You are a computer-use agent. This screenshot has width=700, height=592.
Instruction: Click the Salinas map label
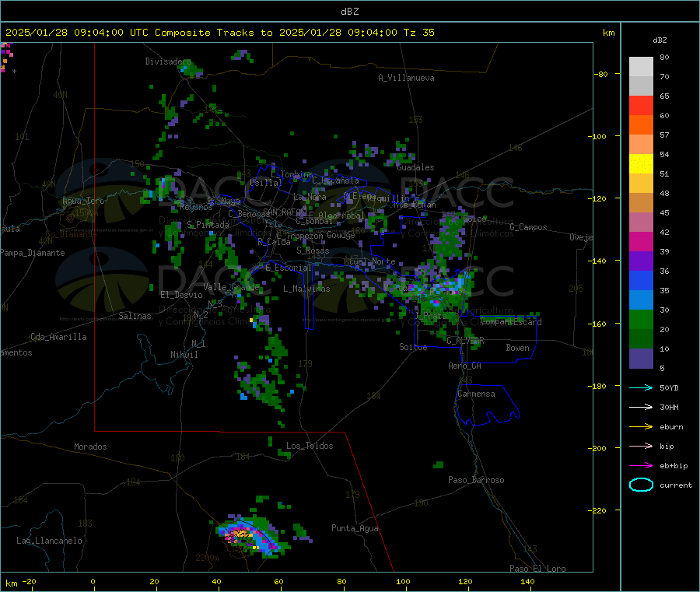click(x=135, y=316)
